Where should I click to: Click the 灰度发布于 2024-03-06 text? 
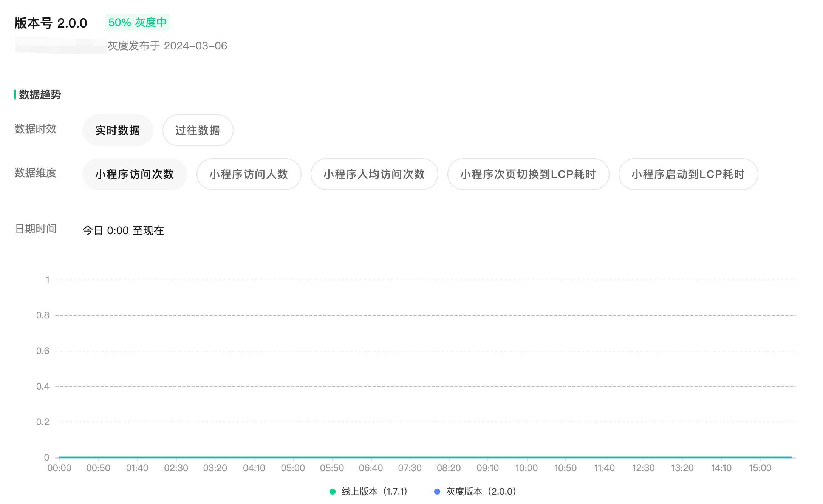167,46
